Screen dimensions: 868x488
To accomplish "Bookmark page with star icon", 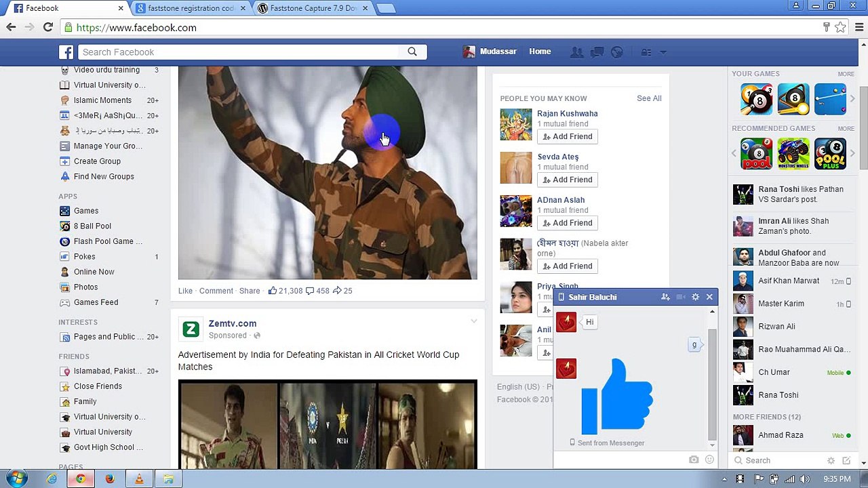I will pos(840,27).
